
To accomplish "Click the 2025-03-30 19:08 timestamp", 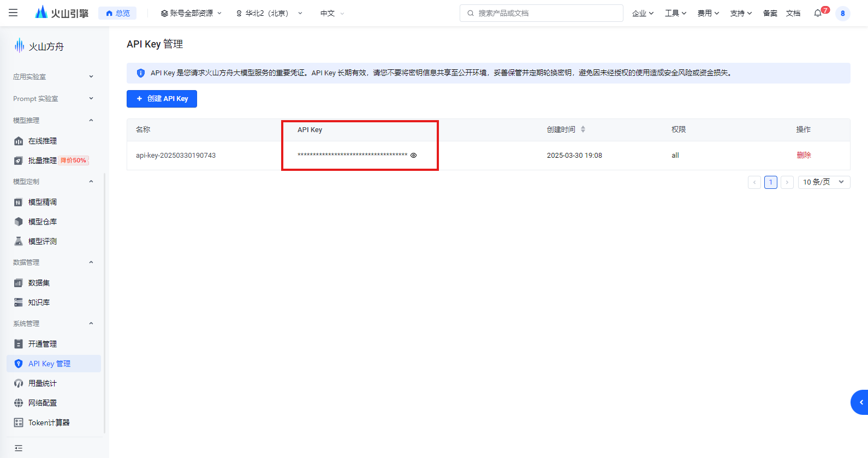I will (574, 156).
